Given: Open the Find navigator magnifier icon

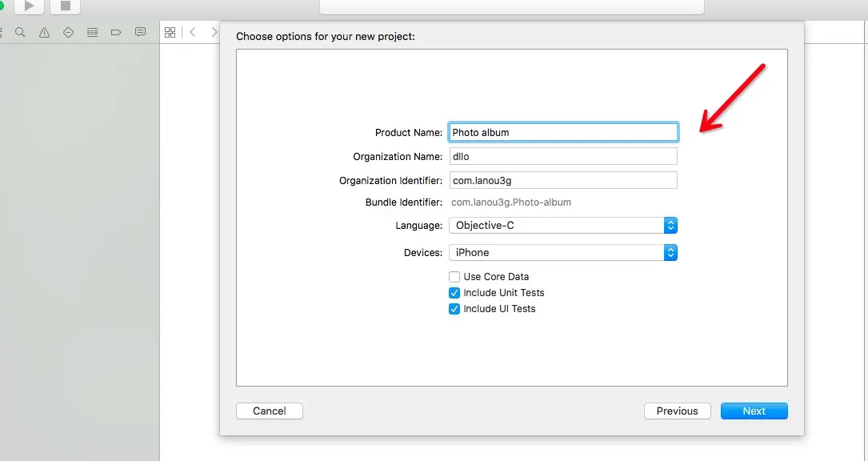Looking at the screenshot, I should (21, 33).
